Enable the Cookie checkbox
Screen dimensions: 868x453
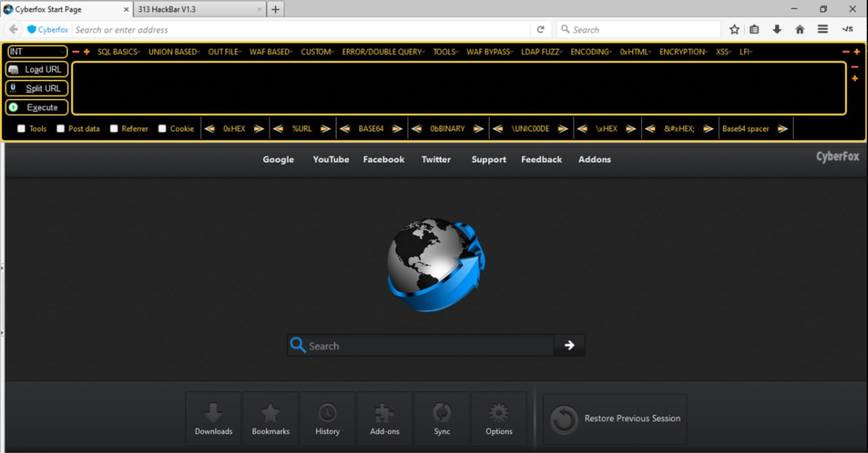click(162, 129)
